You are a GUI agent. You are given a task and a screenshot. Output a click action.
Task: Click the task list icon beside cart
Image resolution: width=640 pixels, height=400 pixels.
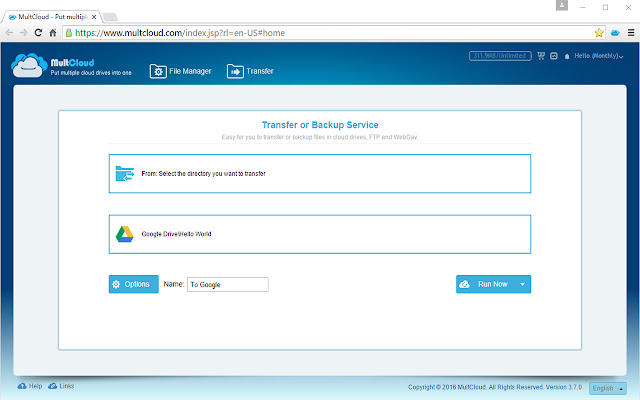[x=554, y=56]
